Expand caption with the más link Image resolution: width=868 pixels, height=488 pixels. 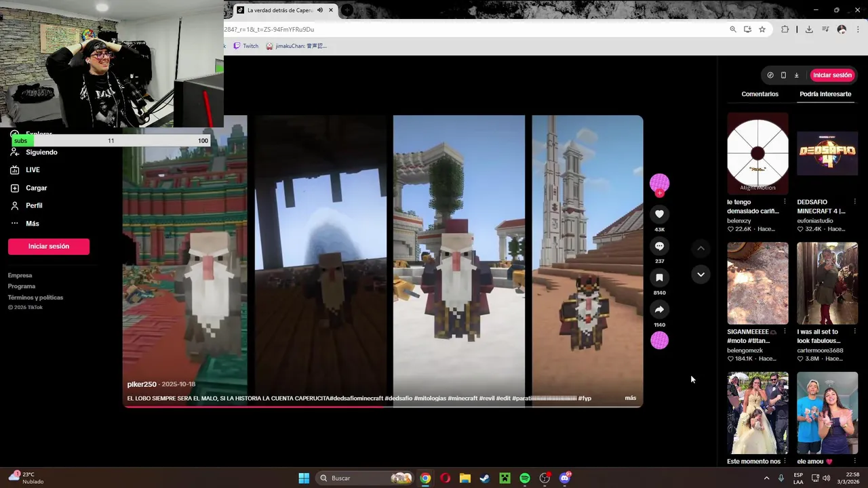click(631, 398)
